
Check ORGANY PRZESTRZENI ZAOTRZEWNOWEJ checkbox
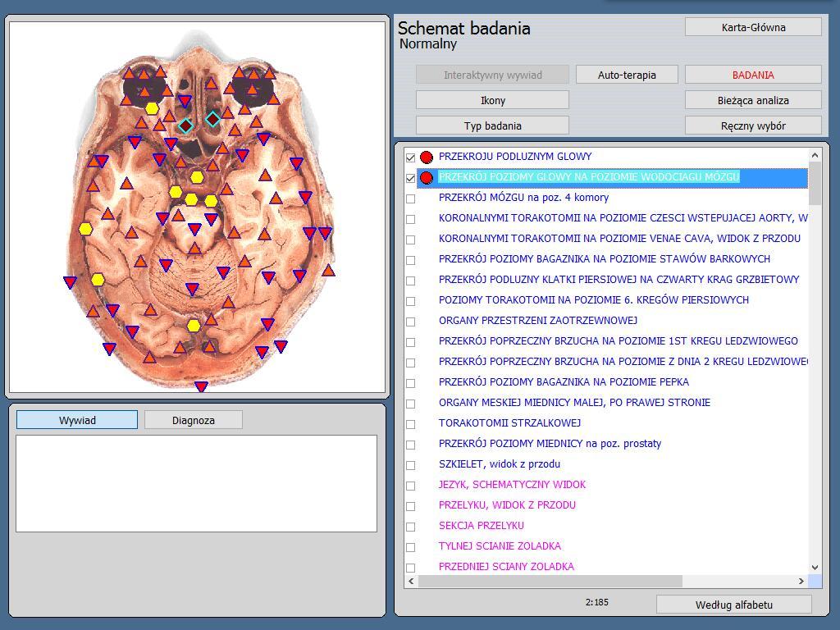pos(410,322)
